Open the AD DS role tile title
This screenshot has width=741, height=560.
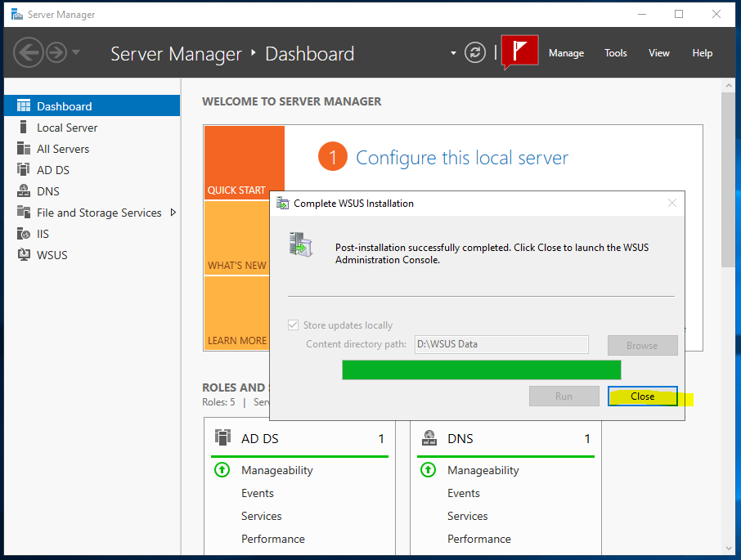pos(260,439)
